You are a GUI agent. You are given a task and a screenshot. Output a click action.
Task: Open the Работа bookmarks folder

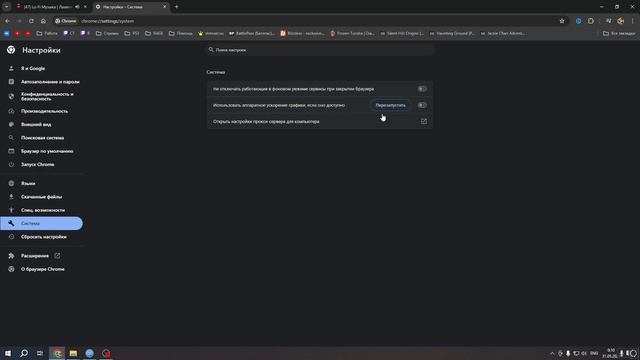[x=47, y=33]
